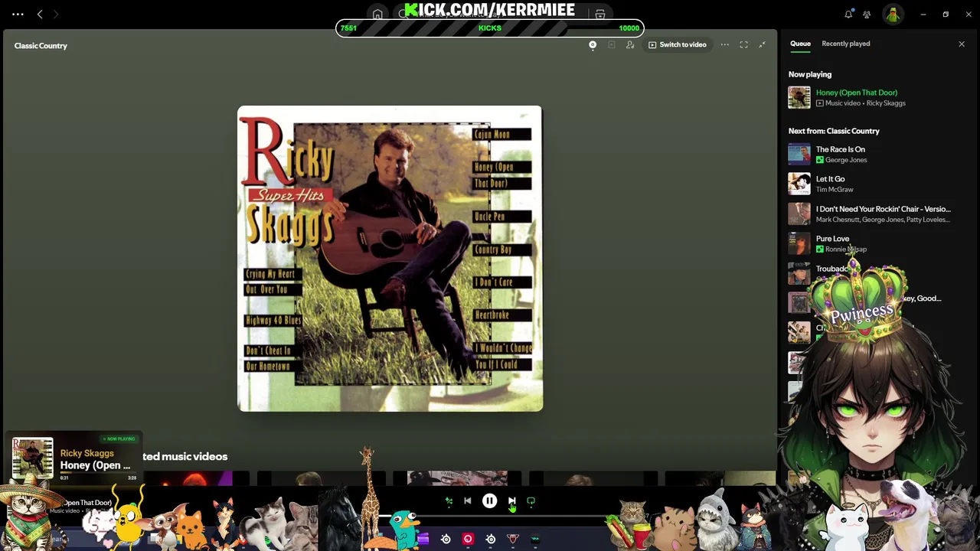Seek along the song progress bar
Viewport: 980px width, 551px height.
490,517
